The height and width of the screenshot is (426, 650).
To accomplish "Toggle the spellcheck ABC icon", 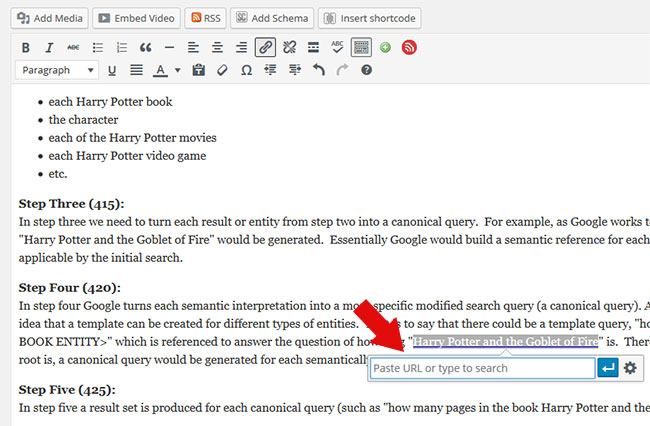I will 337,48.
